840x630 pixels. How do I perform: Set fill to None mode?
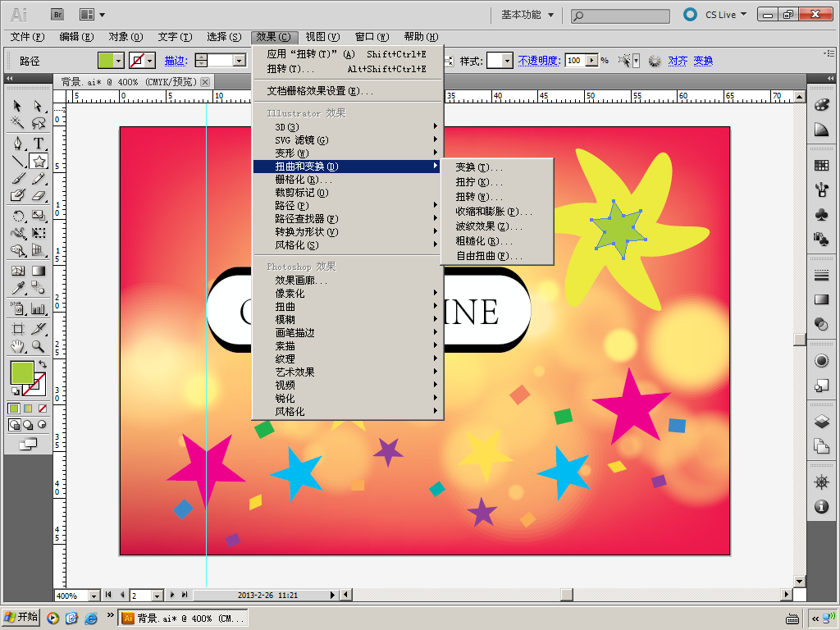43,409
